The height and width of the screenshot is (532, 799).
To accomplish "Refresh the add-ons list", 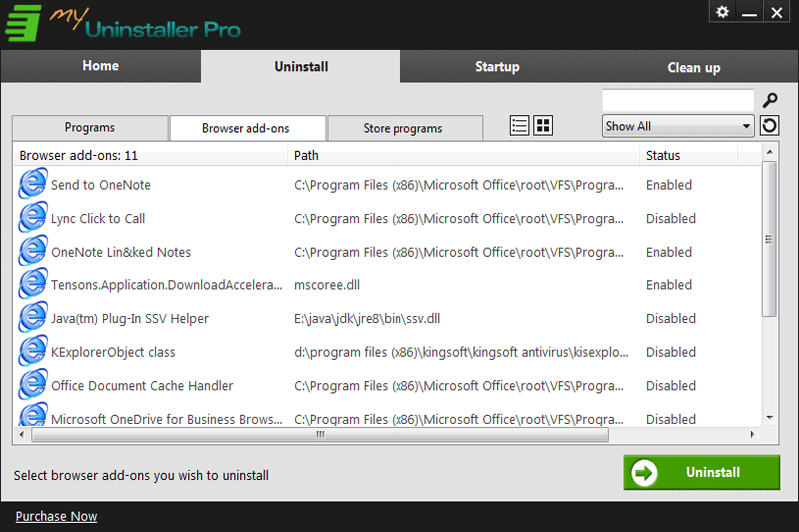I will coord(769,125).
